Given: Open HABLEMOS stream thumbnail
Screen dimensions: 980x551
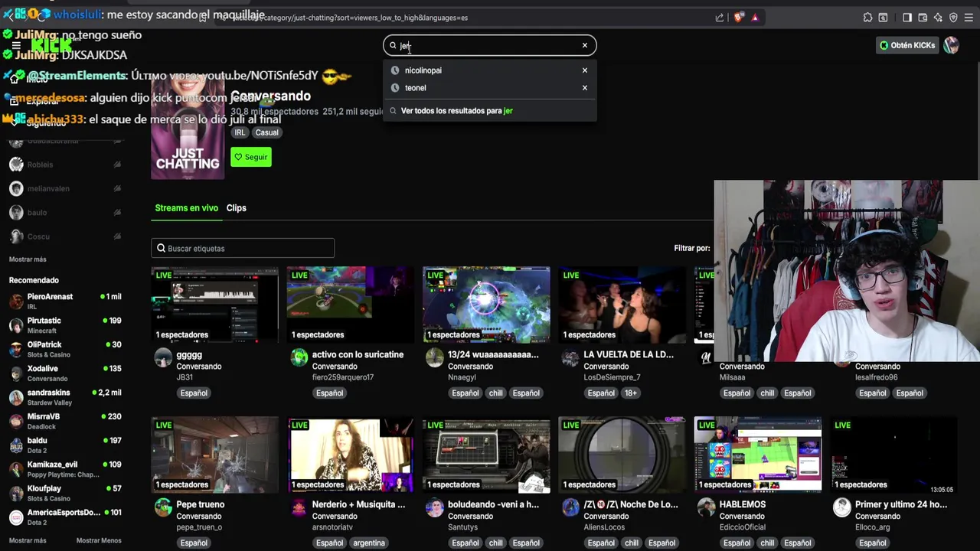Looking at the screenshot, I should [x=758, y=455].
